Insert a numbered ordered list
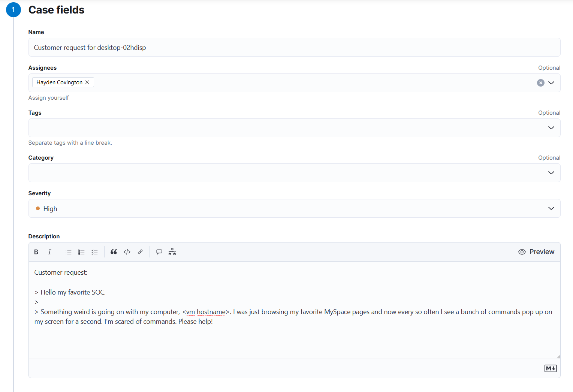573x392 pixels. pyautogui.click(x=81, y=252)
